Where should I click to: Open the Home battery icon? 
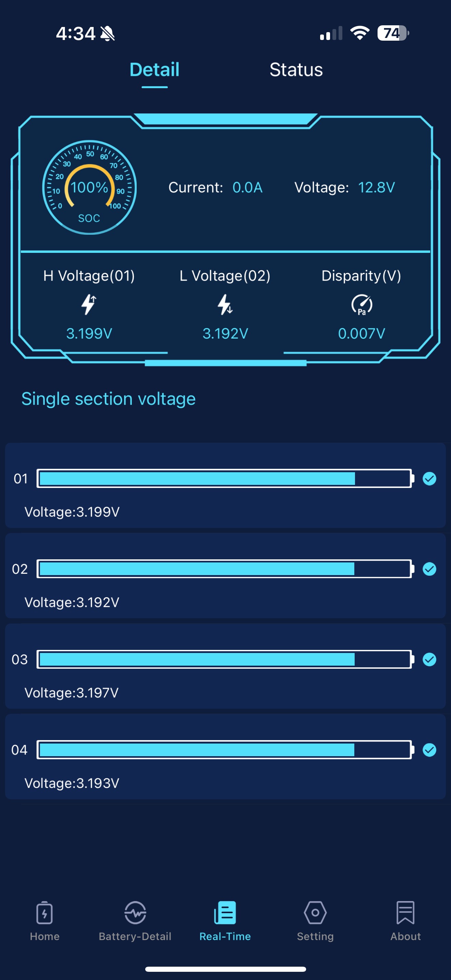click(x=44, y=913)
